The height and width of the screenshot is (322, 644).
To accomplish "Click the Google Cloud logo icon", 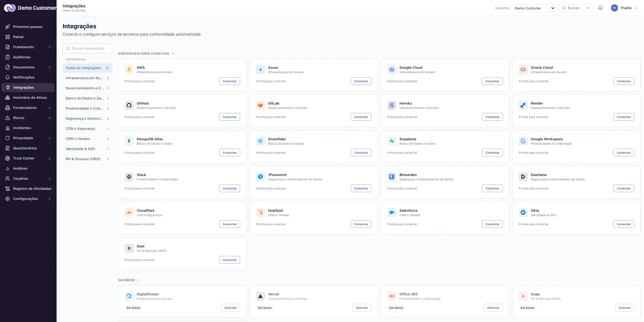I will pyautogui.click(x=392, y=70).
